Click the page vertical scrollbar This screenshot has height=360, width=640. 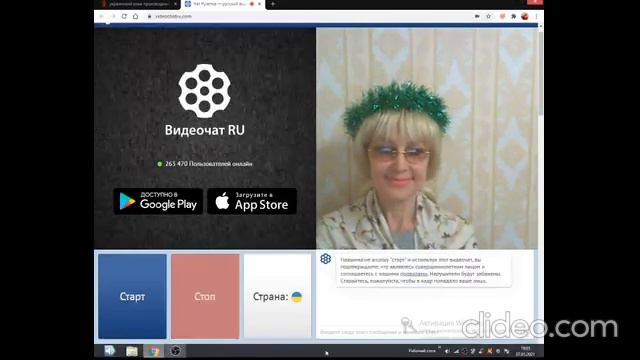(540, 73)
